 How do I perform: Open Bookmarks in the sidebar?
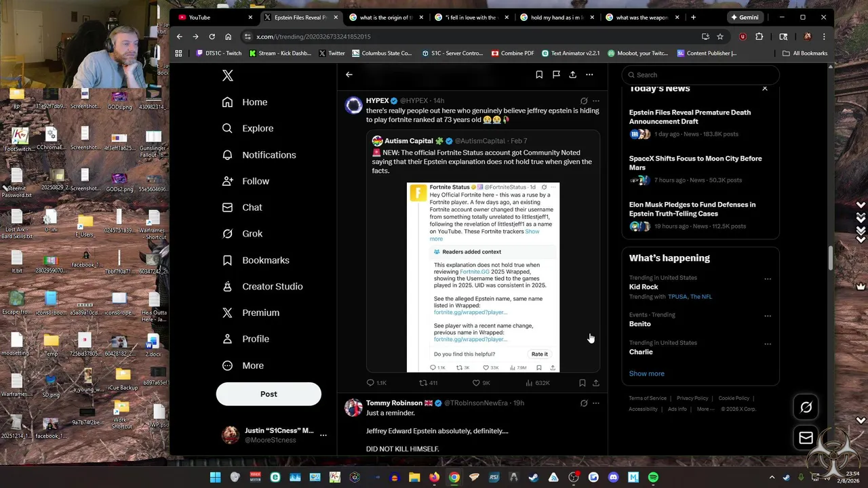(x=256, y=260)
